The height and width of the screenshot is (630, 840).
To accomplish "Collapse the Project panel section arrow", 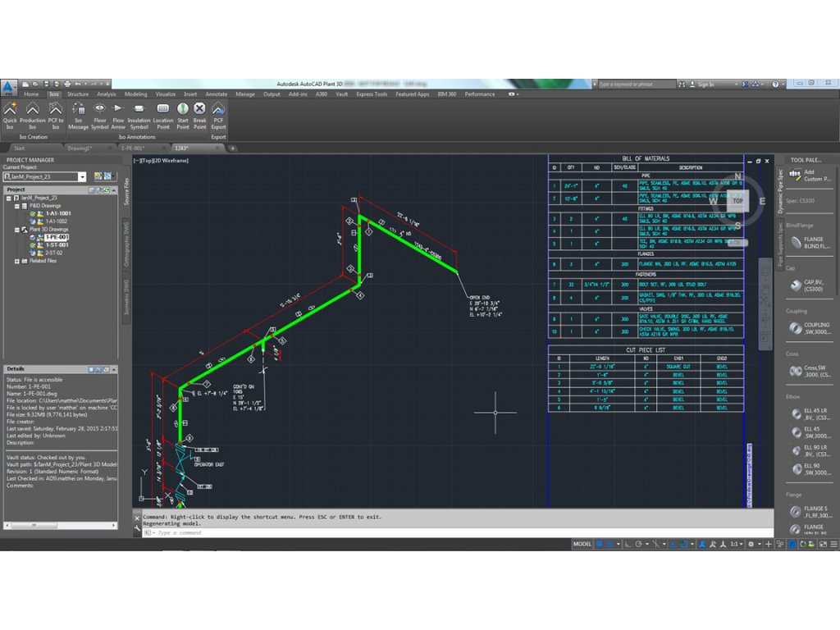I will (x=114, y=190).
